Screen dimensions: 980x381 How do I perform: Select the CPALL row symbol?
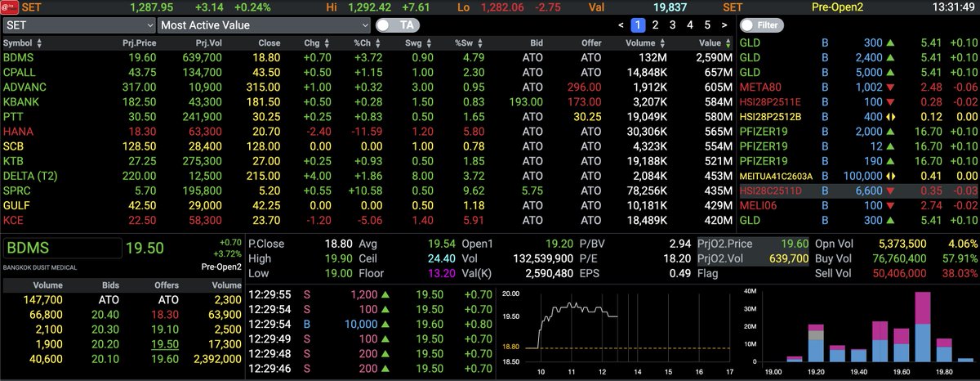click(18, 72)
